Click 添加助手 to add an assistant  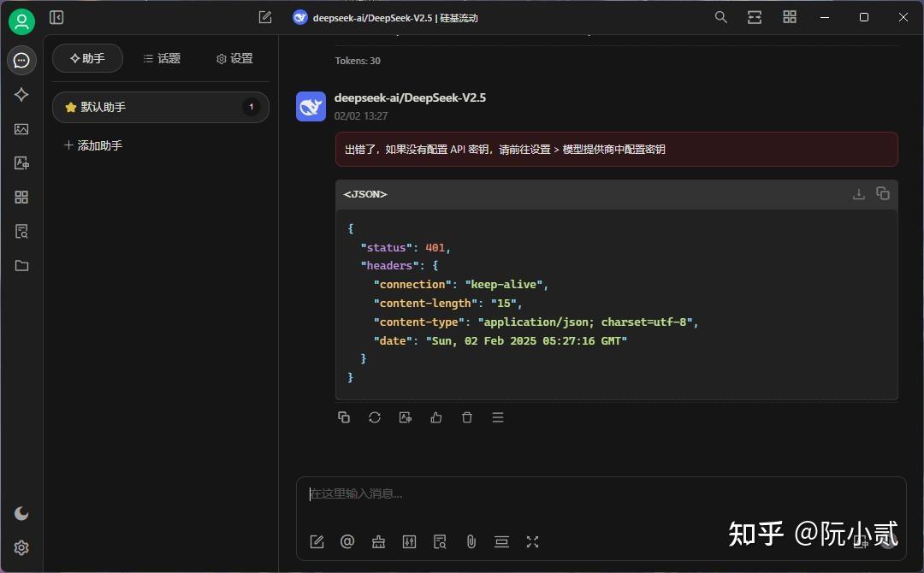point(93,145)
